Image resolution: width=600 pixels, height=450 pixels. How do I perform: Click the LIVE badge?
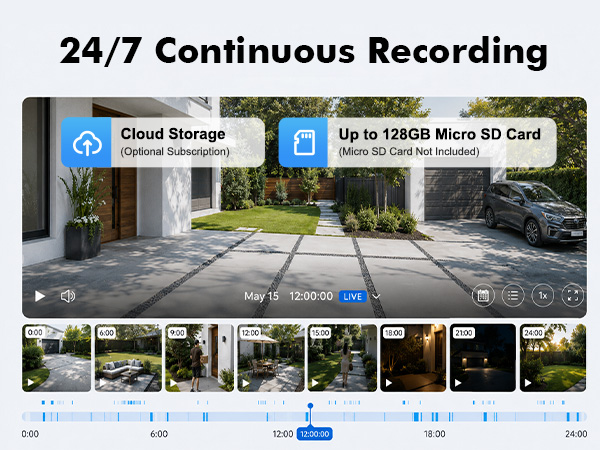pyautogui.click(x=352, y=297)
